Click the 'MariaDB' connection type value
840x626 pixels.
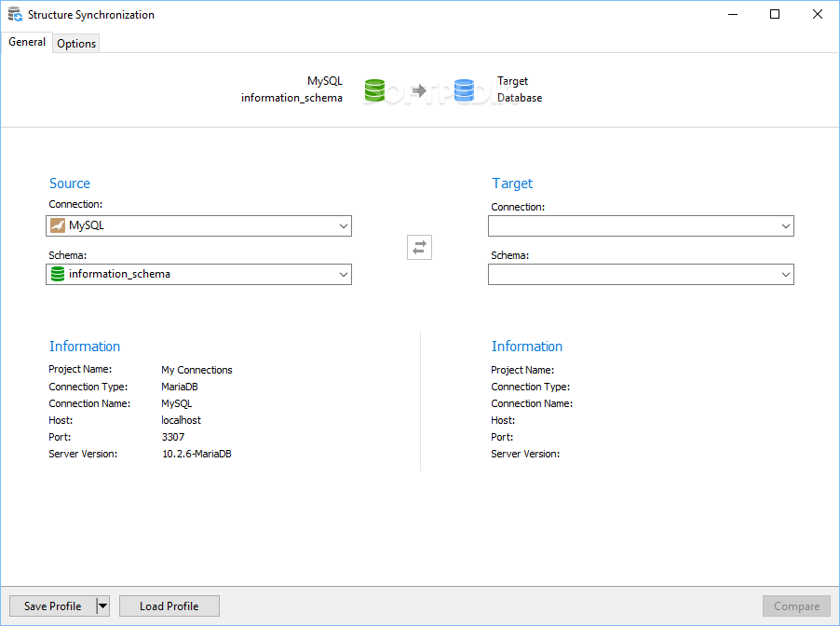(x=180, y=387)
